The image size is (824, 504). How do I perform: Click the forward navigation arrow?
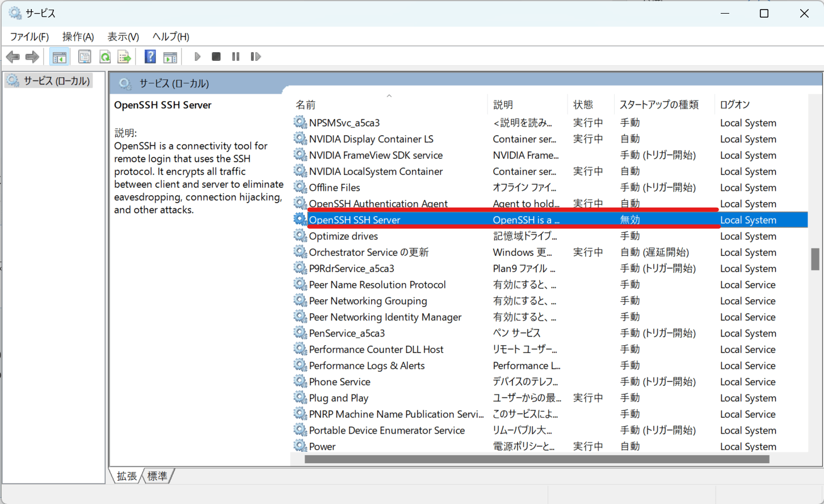click(x=32, y=56)
